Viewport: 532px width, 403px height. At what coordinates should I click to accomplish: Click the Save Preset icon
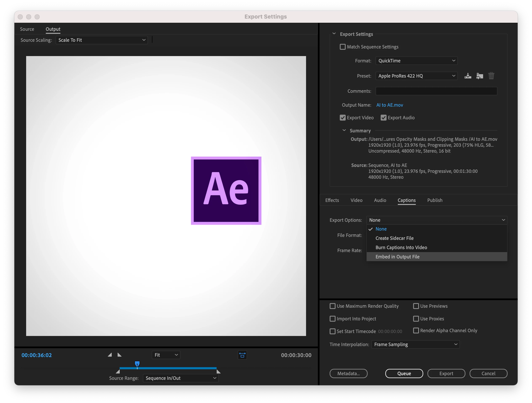click(x=468, y=76)
